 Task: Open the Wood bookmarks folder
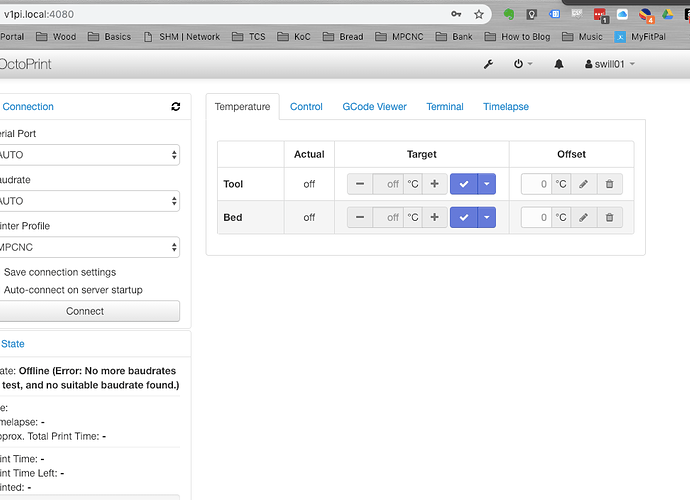pos(56,37)
